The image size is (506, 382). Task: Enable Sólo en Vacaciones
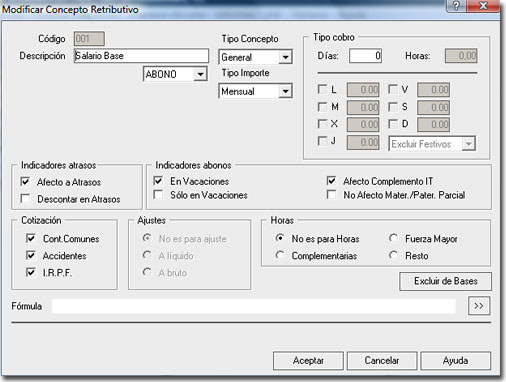pos(158,194)
